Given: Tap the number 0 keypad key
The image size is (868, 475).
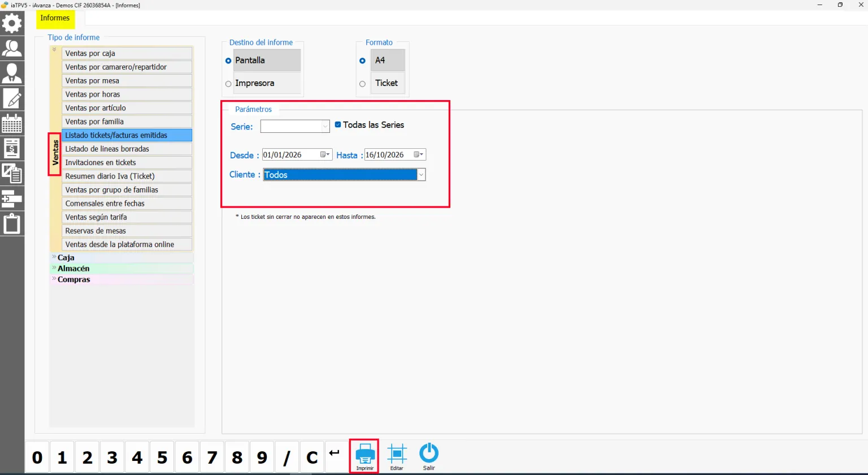Looking at the screenshot, I should (37, 457).
